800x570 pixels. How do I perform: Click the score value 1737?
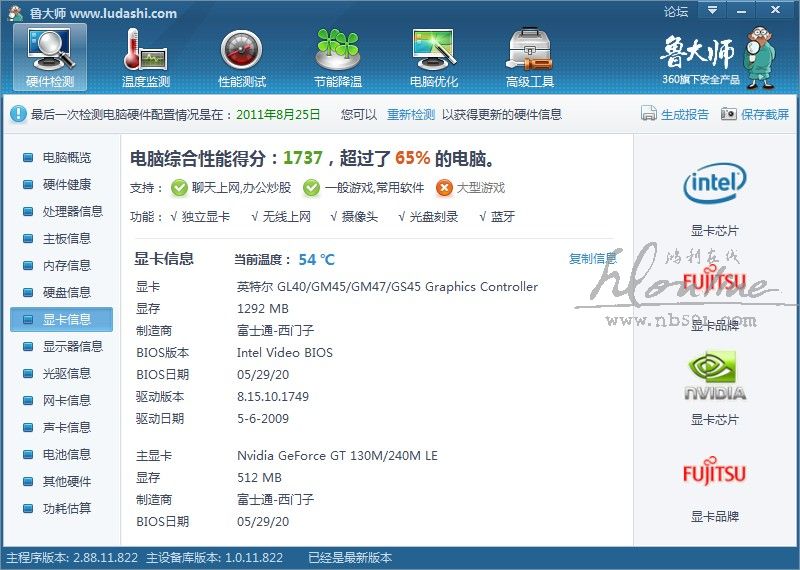click(303, 158)
